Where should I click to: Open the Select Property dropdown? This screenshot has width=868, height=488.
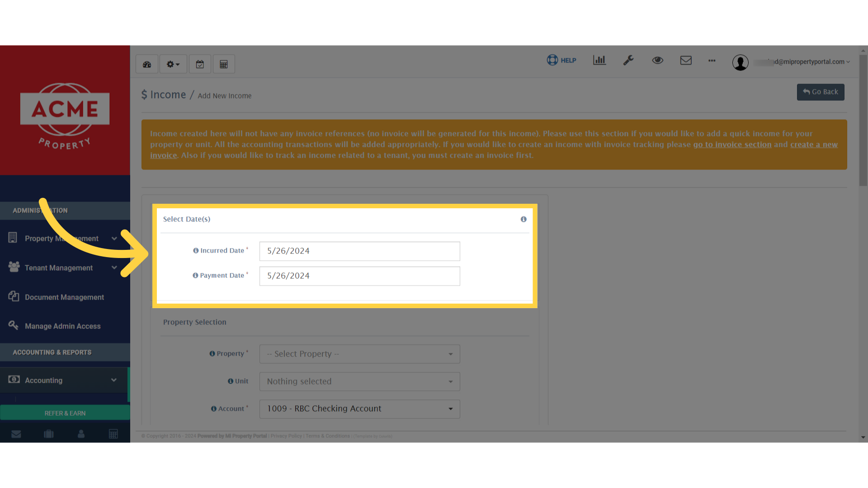point(360,354)
